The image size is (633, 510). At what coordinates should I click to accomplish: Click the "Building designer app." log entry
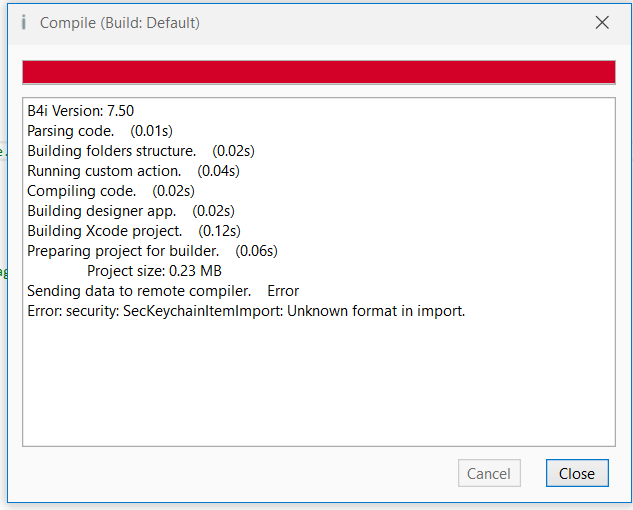pyautogui.click(x=101, y=211)
